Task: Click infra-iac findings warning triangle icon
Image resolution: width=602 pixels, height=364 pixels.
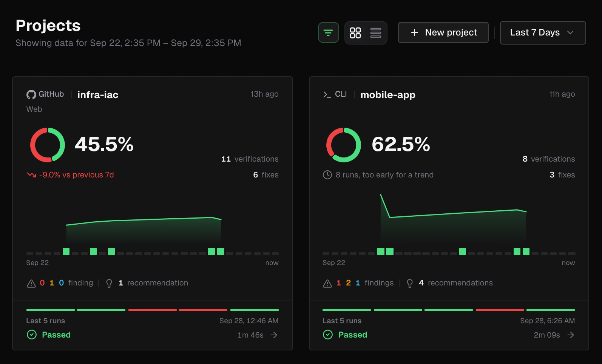Action: [x=31, y=283]
